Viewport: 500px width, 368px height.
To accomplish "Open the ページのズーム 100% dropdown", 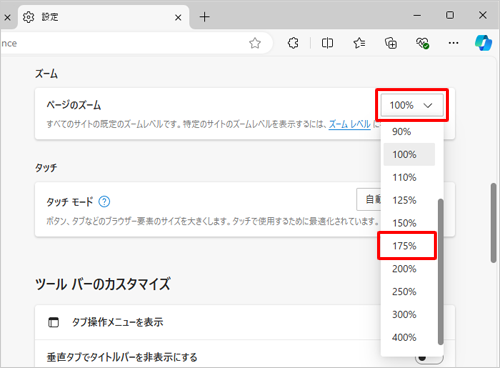I will (x=412, y=105).
